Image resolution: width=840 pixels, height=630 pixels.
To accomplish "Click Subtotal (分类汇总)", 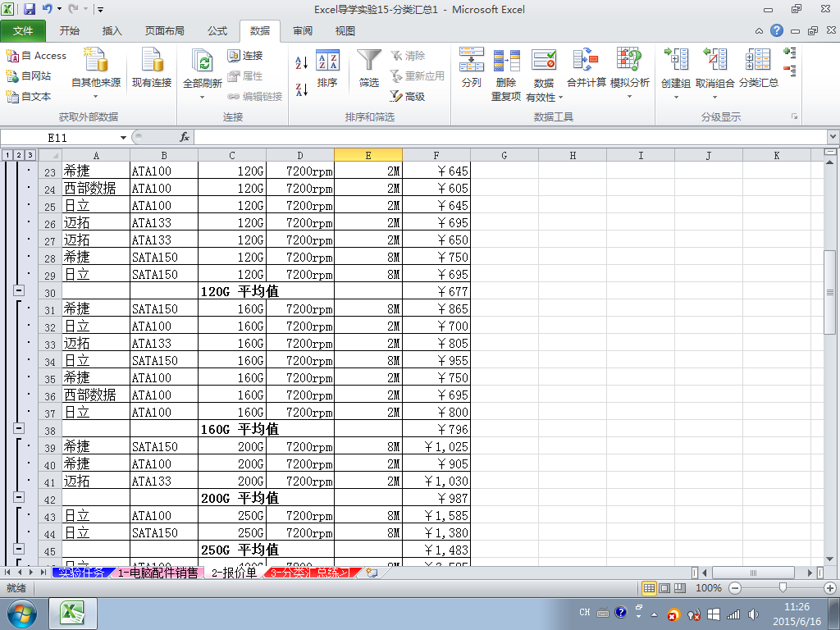I will click(x=759, y=67).
